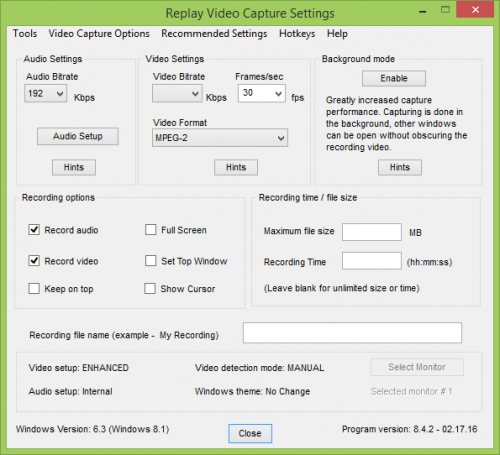Click 'Selected monitor # 1' text

pos(411,391)
